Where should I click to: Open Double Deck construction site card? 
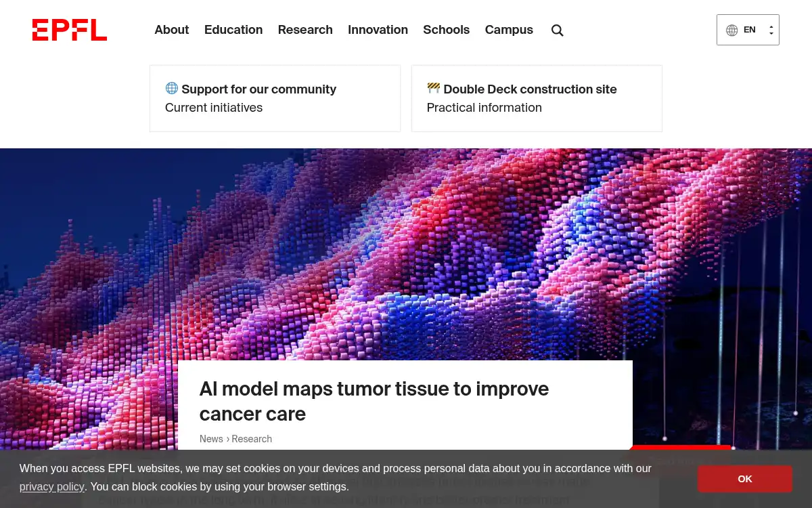pyautogui.click(x=537, y=98)
